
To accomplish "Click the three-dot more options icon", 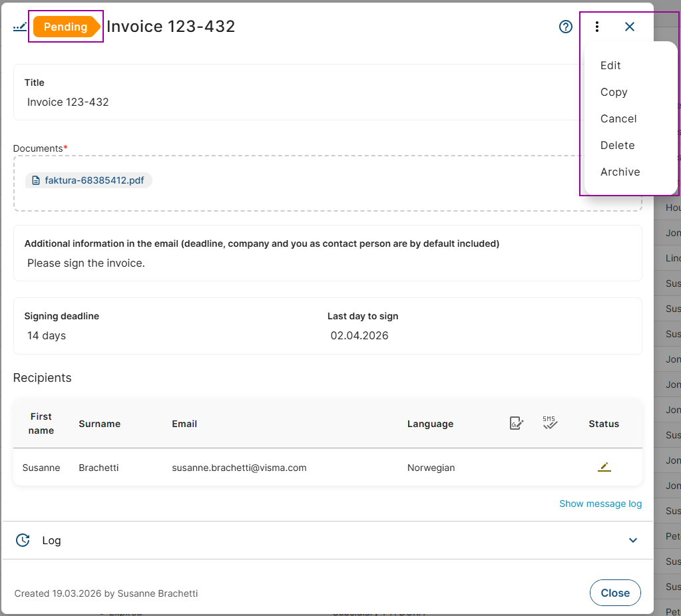I will pos(597,27).
